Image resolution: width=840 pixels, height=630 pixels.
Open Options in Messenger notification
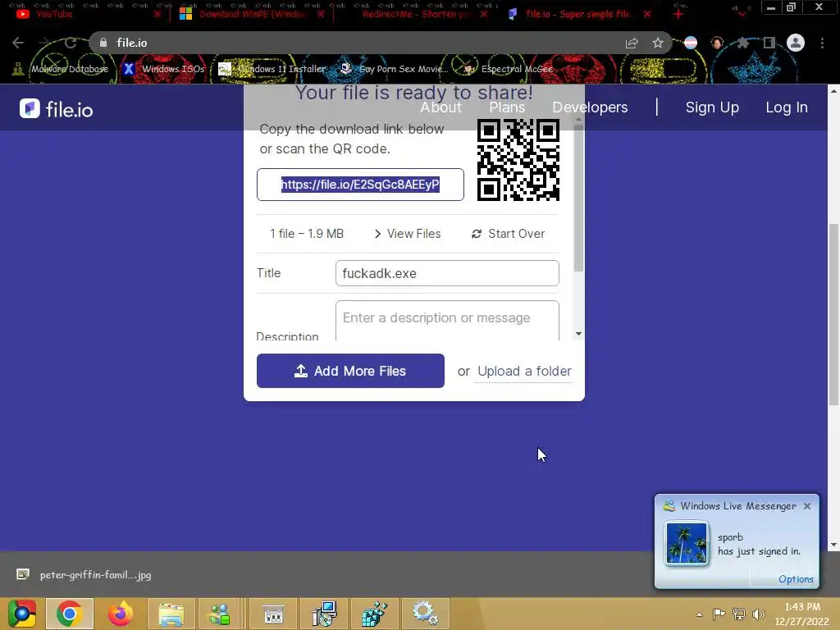point(796,579)
